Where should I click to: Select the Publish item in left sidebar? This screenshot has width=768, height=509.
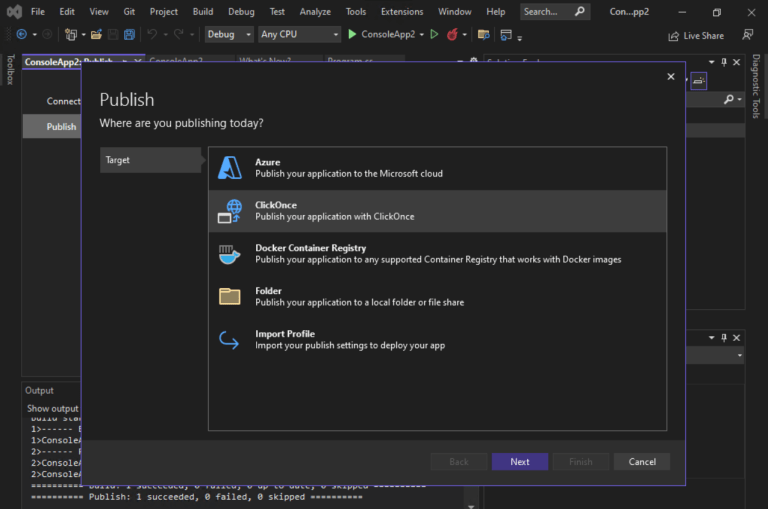pos(52,126)
